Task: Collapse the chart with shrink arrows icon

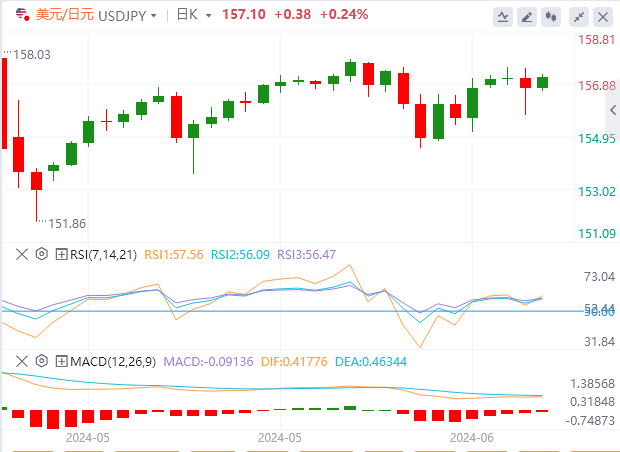Action: click(579, 17)
